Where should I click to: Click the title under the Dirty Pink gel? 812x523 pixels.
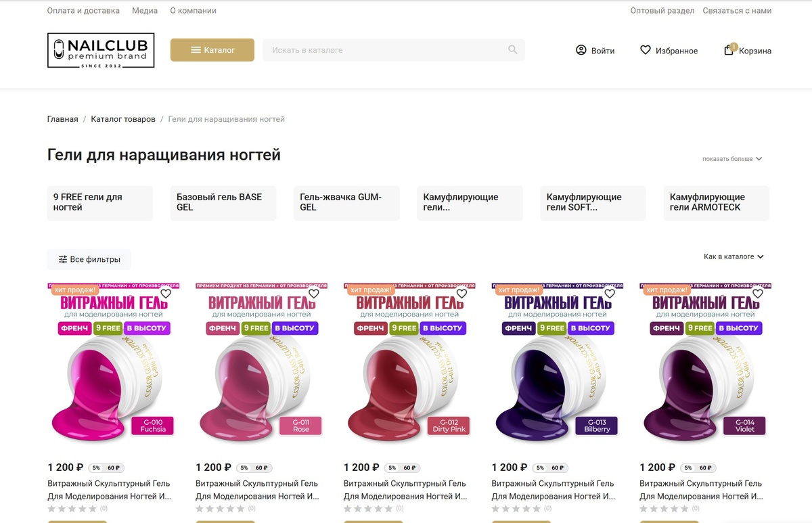coord(405,490)
